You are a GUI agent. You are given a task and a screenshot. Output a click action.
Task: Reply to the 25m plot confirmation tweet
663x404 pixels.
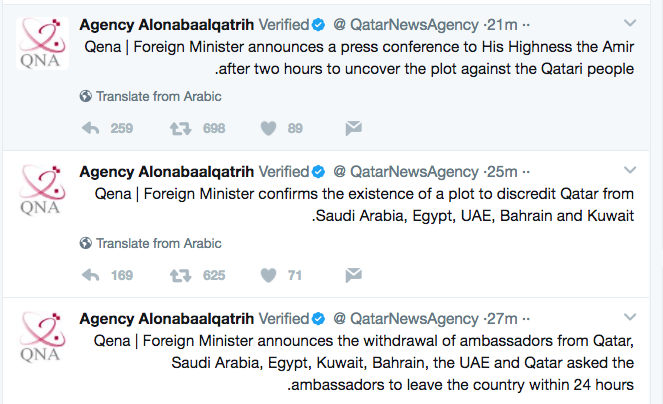coord(90,275)
